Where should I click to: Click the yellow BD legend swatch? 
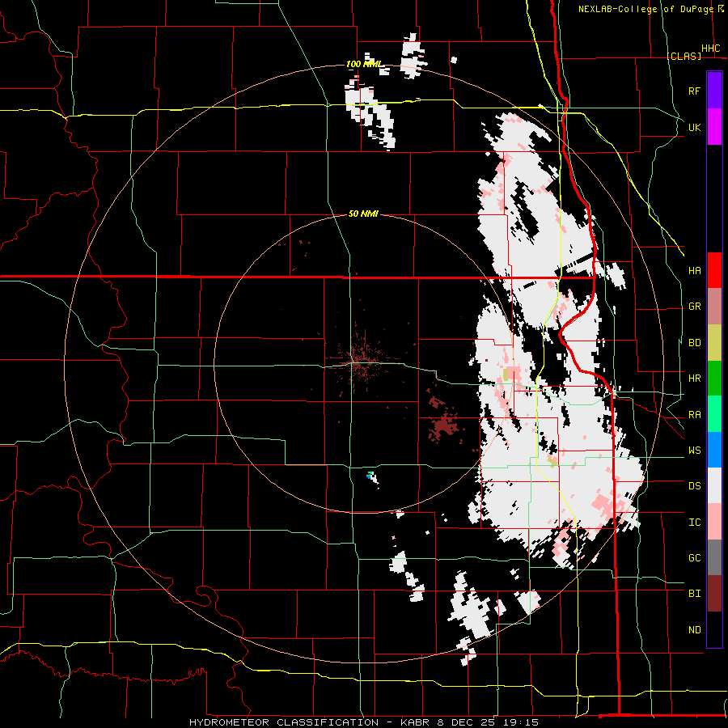pyautogui.click(x=714, y=343)
